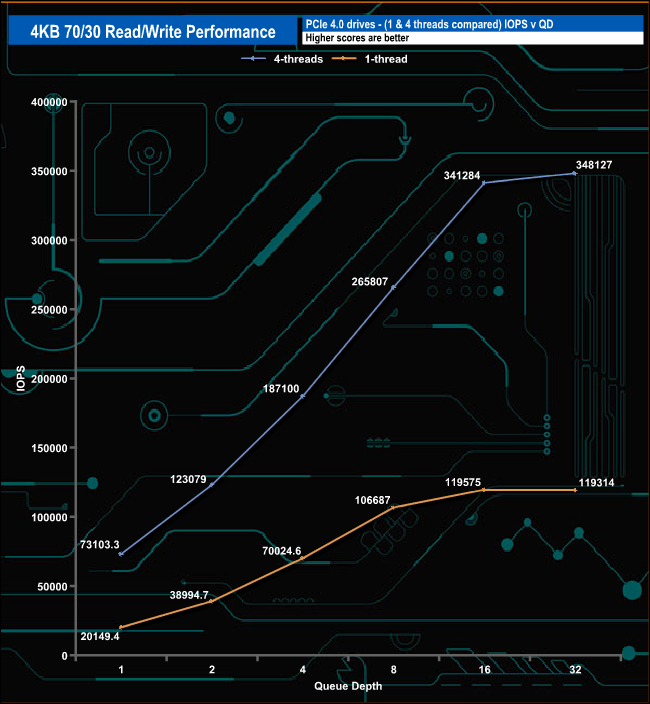Click the 4-threads data point at QD 1

120,554
